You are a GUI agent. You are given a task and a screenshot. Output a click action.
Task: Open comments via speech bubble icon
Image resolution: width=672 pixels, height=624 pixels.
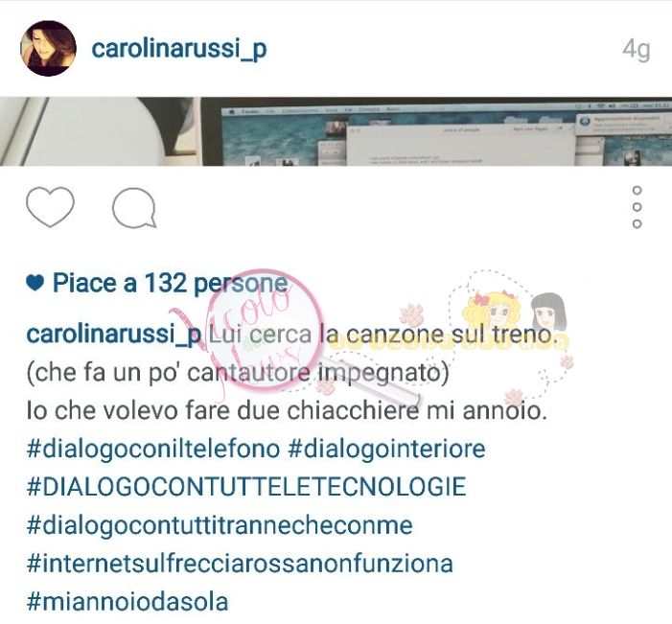click(134, 208)
